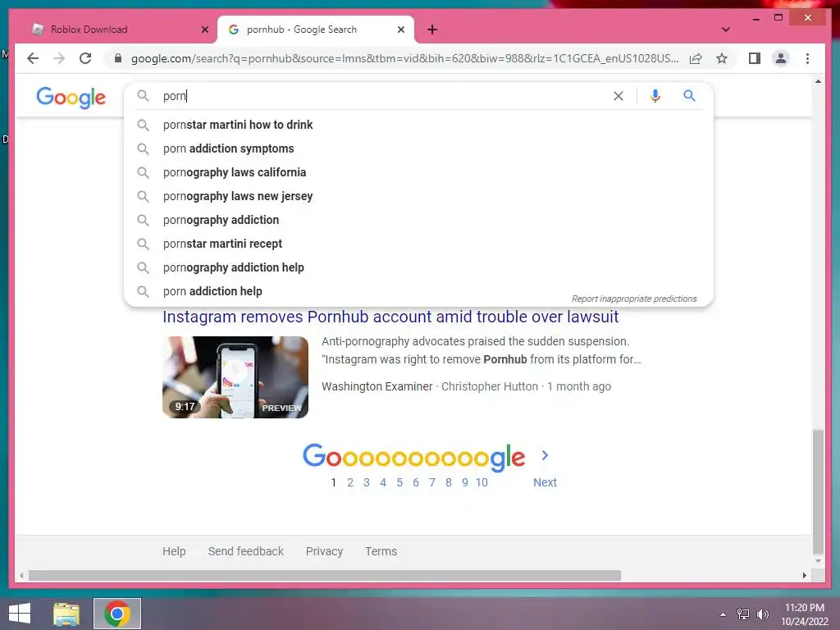Choose the laws california suggestion

(x=418, y=172)
